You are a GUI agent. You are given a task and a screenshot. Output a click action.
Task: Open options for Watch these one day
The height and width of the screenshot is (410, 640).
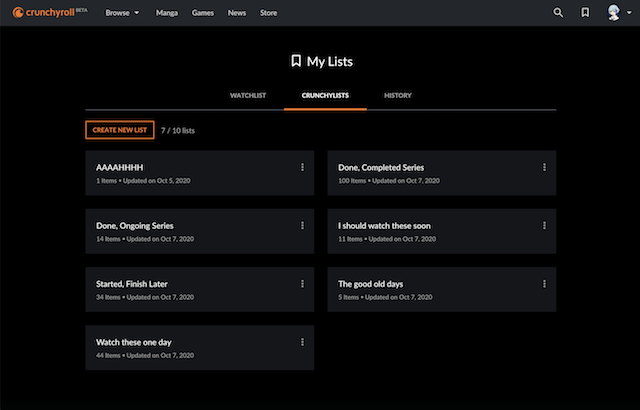point(302,342)
